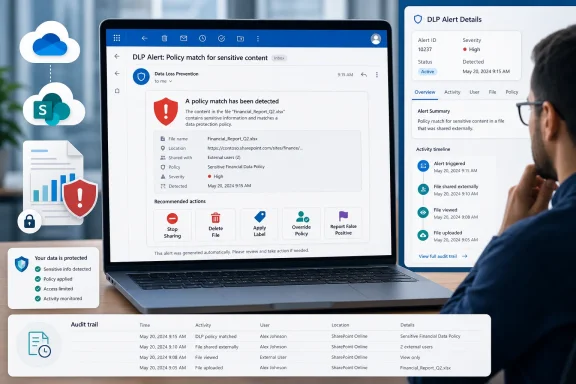Switch to the Activity tab
The height and width of the screenshot is (384, 576).
452,92
